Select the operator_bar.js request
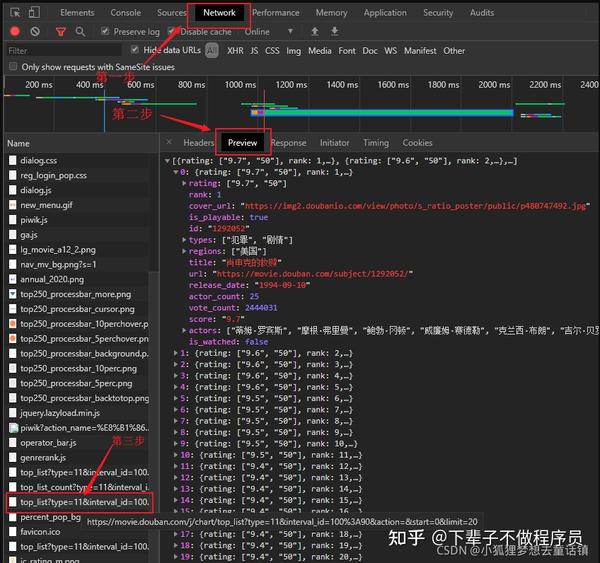This screenshot has width=600, height=563. click(x=48, y=443)
